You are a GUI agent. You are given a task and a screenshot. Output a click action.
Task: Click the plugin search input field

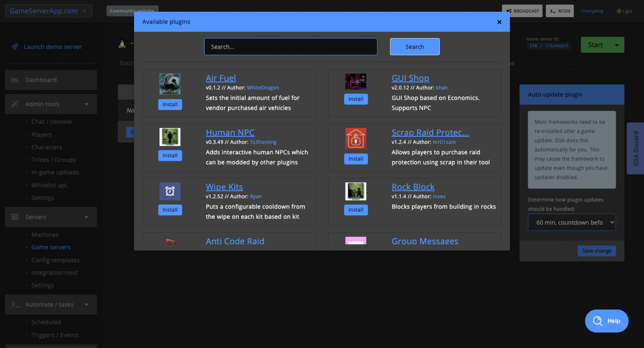[291, 47]
